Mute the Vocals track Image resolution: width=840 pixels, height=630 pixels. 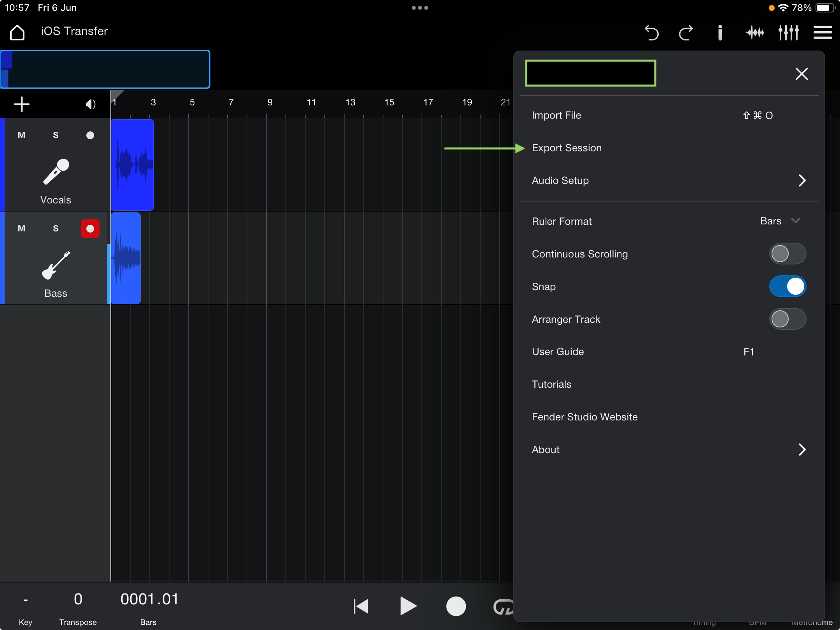tap(21, 135)
